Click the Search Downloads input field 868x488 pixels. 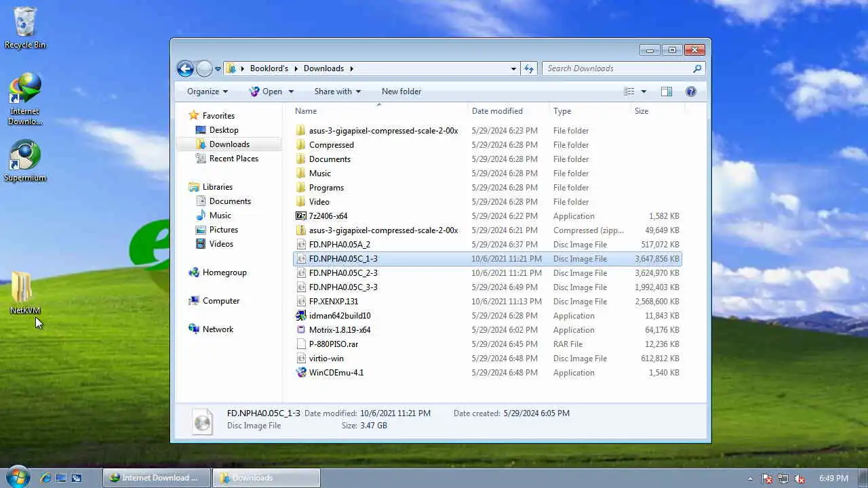click(x=617, y=68)
